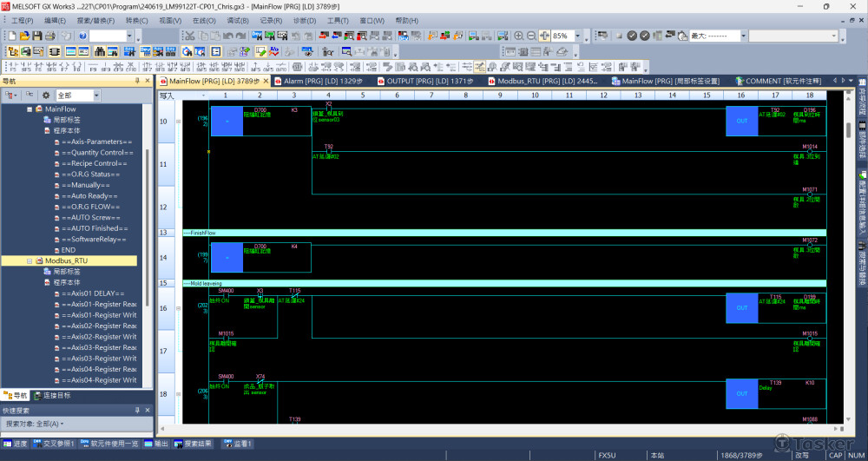This screenshot has height=461, width=868.
Task: Click the navigation panel settings gear icon
Action: pos(45,95)
